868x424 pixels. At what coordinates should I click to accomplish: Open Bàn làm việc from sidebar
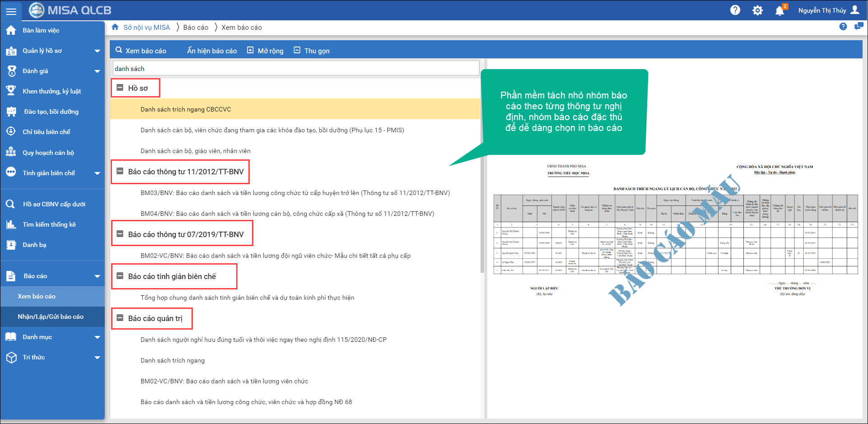(41, 30)
